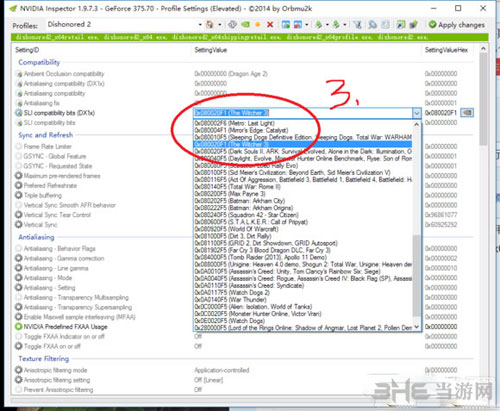Click the dropdown list scroll down arrow

point(417,327)
